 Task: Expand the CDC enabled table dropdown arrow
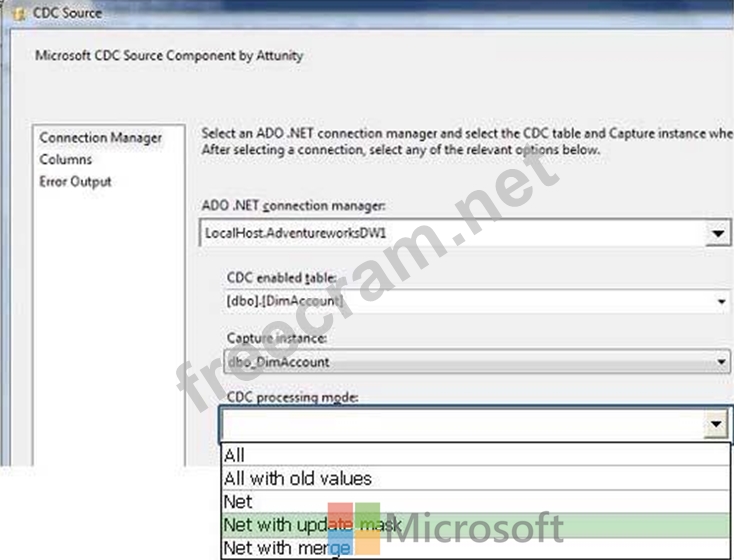coord(722,301)
